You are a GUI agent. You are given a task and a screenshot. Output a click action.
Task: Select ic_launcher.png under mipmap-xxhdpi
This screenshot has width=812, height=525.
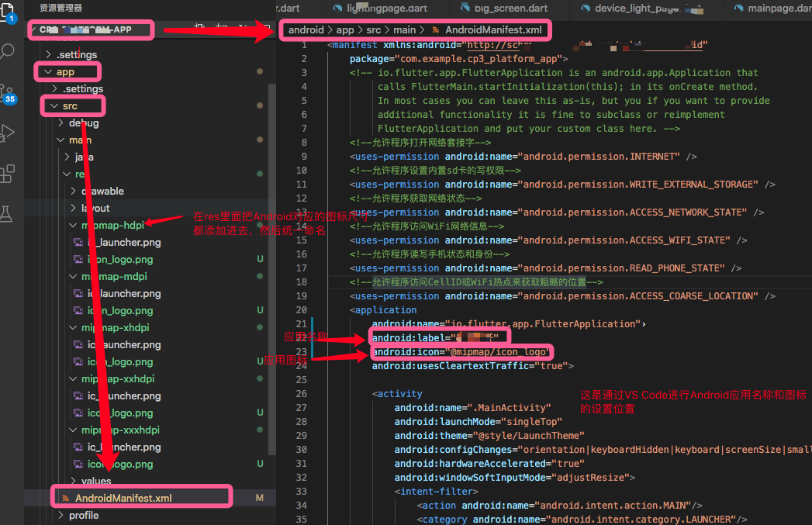124,396
